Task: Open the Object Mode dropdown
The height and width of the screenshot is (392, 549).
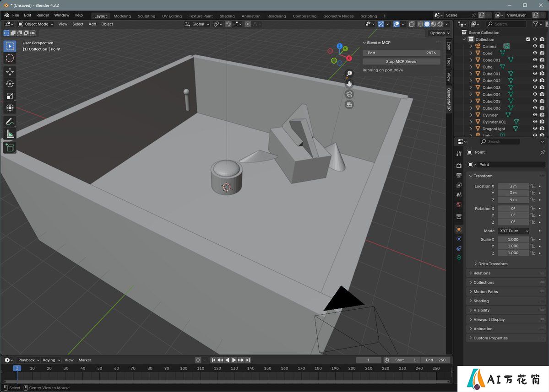Action: [35, 24]
